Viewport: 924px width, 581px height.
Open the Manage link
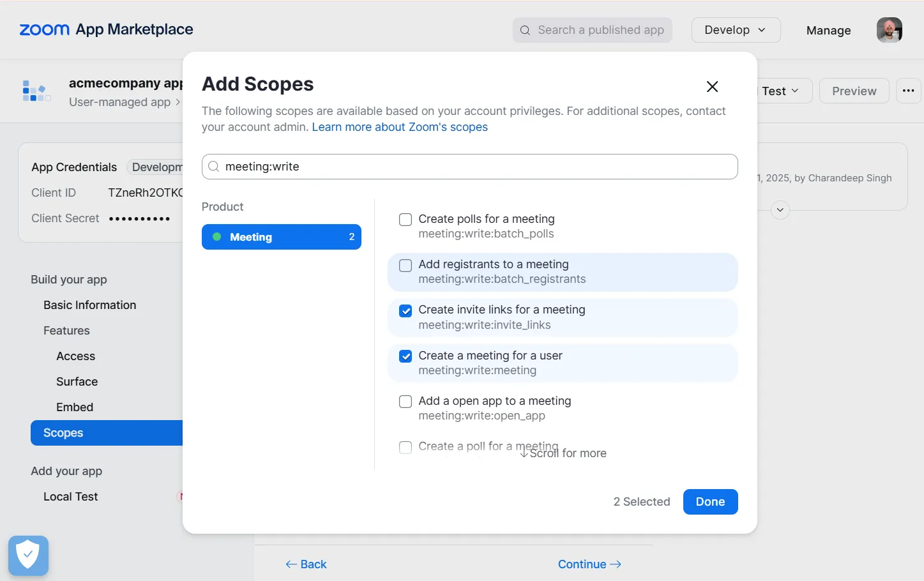828,31
